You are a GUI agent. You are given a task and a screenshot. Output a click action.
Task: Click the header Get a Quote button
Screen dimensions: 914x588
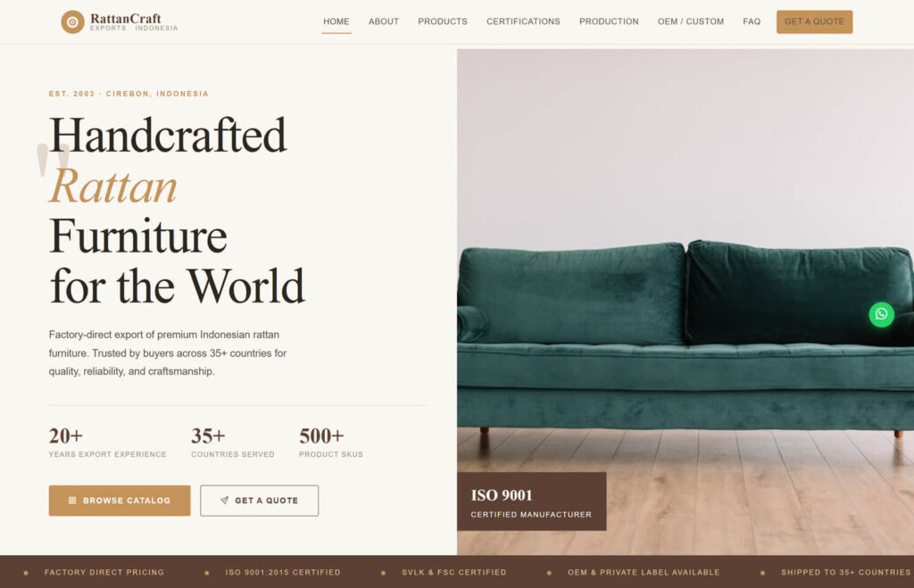(x=814, y=21)
